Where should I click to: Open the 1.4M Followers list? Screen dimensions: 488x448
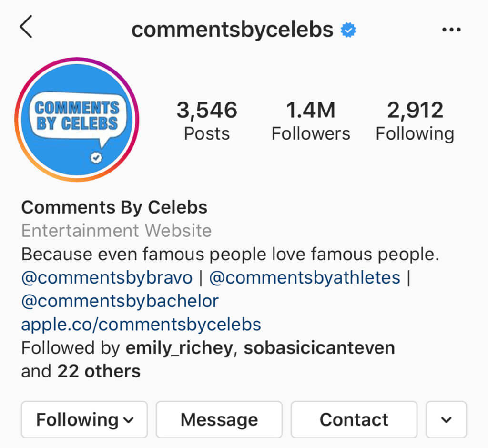click(311, 121)
